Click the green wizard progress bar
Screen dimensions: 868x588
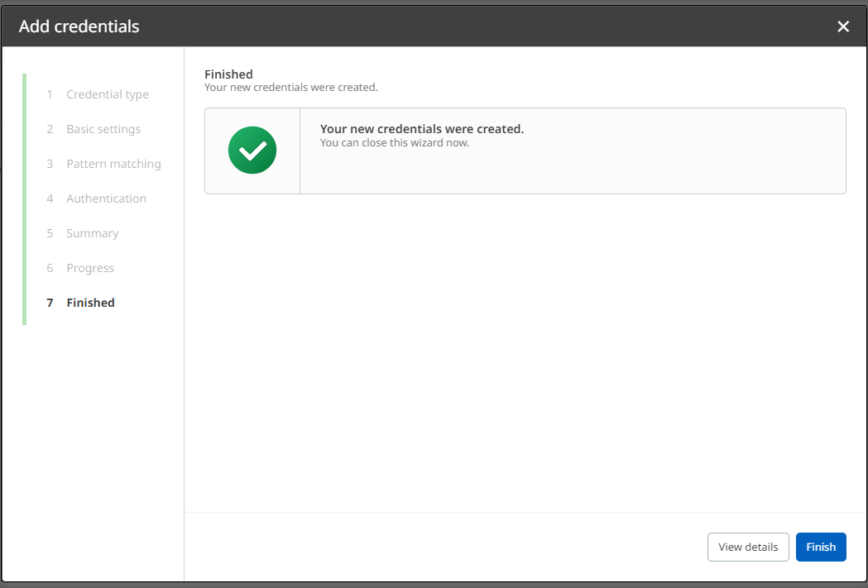point(25,198)
